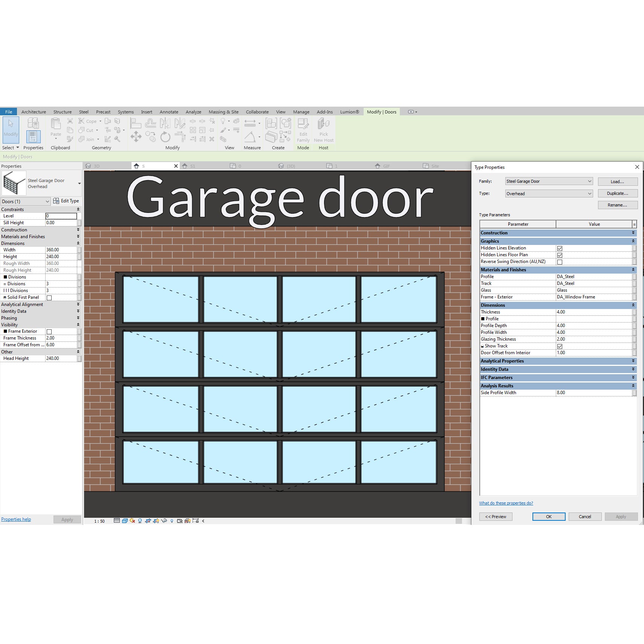Open Temporary Hide/Isolate glasses icon

click(164, 521)
